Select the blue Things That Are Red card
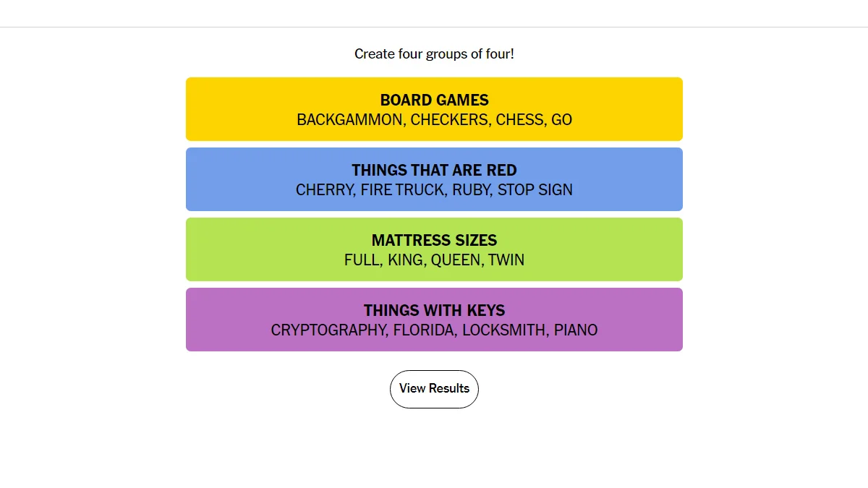Screen dimensions: 868x488 click(x=434, y=171)
